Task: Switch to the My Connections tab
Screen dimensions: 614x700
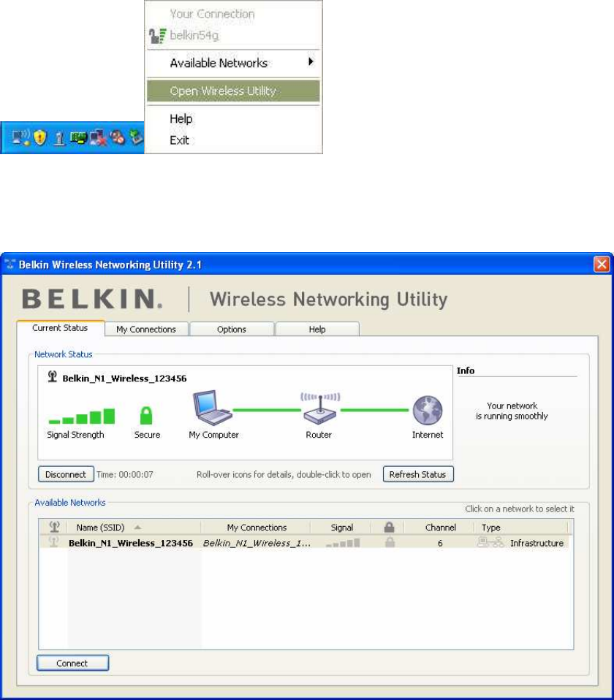Action: [x=146, y=330]
